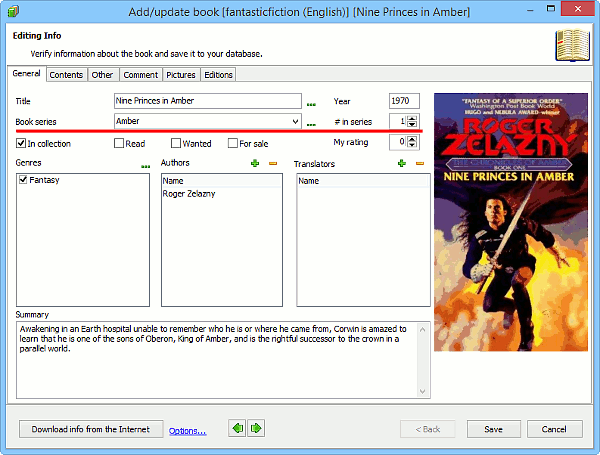
Task: Click the My rating number field
Action: pos(398,142)
